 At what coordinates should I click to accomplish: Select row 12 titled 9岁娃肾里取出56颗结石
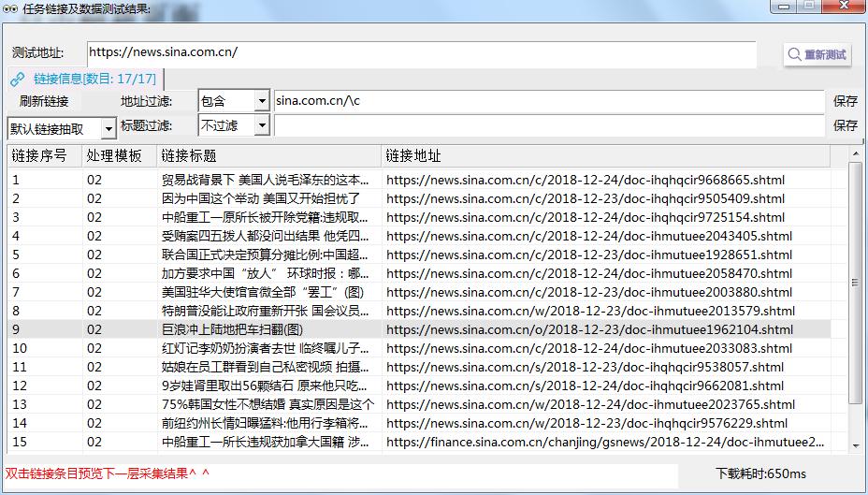(419, 386)
